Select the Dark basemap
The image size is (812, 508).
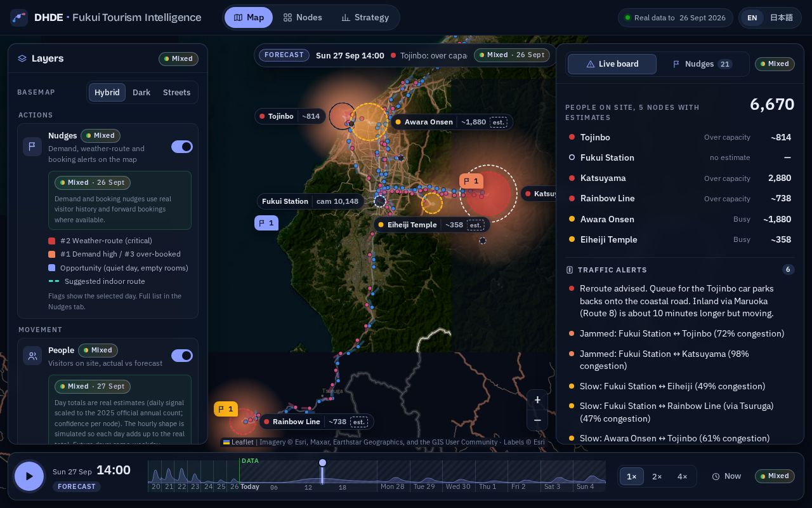pyautogui.click(x=141, y=92)
